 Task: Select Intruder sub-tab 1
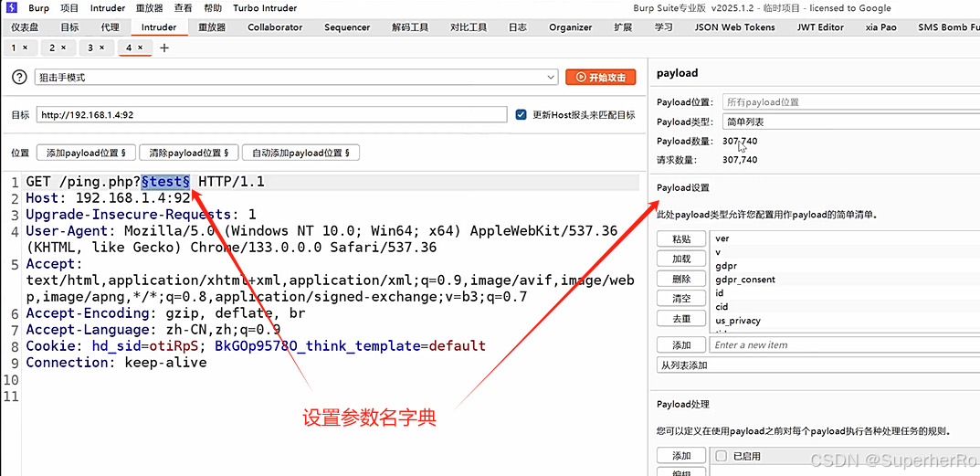(15, 48)
